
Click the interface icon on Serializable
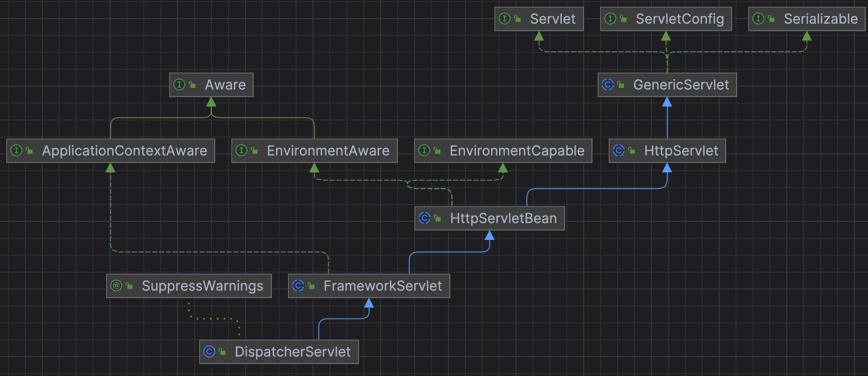758,19
